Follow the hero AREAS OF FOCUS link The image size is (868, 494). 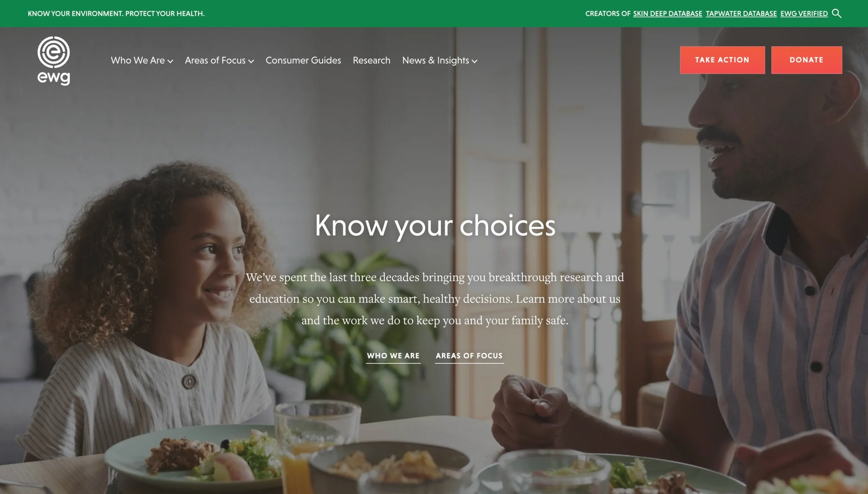coord(469,356)
